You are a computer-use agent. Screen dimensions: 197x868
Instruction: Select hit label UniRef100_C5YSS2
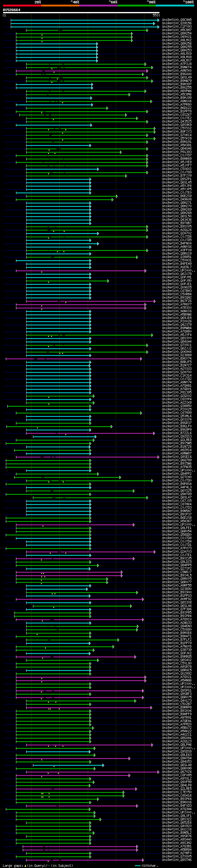click(177, 128)
